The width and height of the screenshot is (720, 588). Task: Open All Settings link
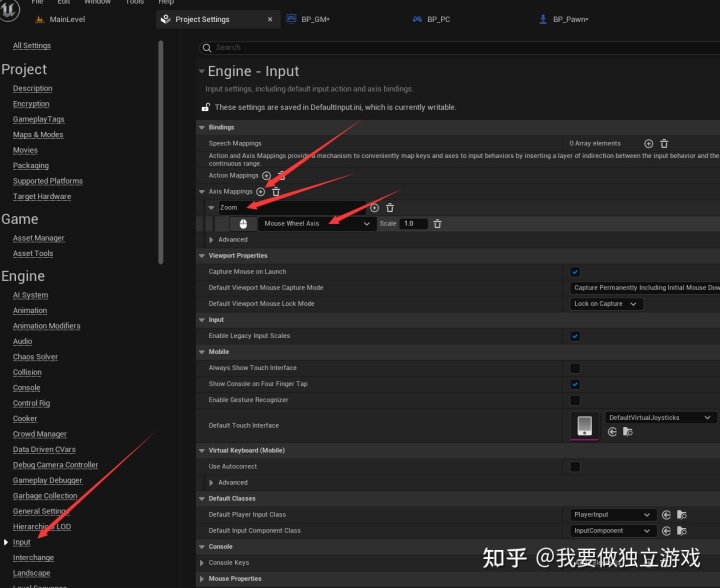tap(32, 45)
